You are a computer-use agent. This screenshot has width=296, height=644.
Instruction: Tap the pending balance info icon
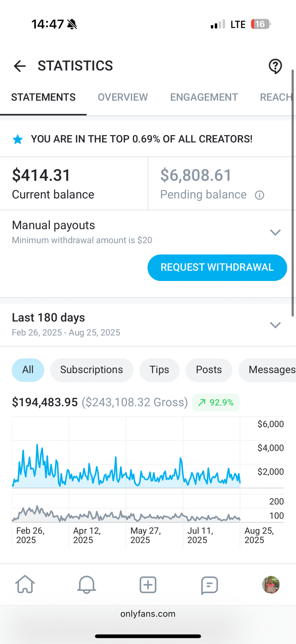click(x=259, y=195)
